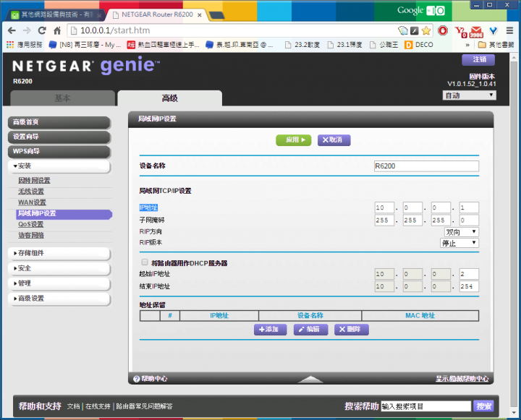Close the NETGEAR Router R6200 tab
Screen dimensions: 521x420
click(200, 15)
